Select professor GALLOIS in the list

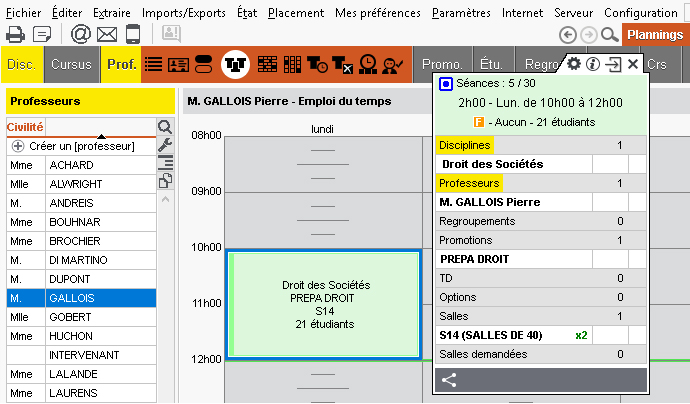[x=81, y=298]
